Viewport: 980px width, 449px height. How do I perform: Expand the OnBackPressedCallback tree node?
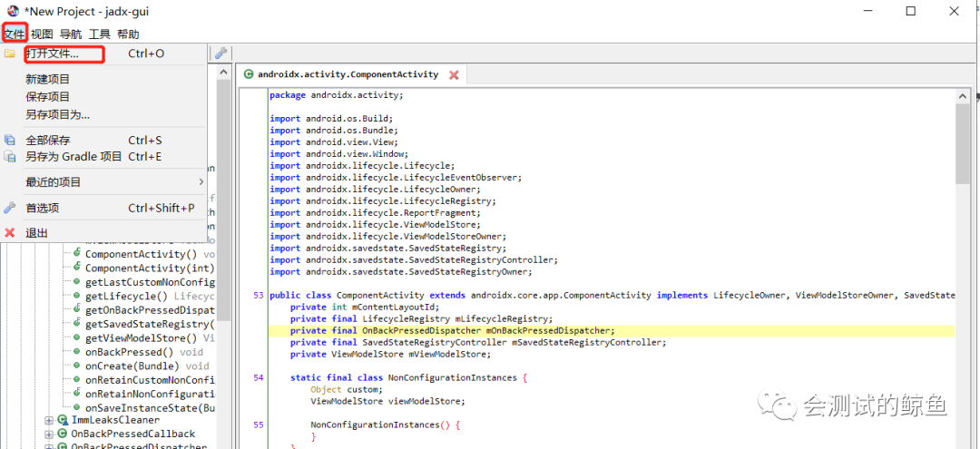pyautogui.click(x=49, y=434)
